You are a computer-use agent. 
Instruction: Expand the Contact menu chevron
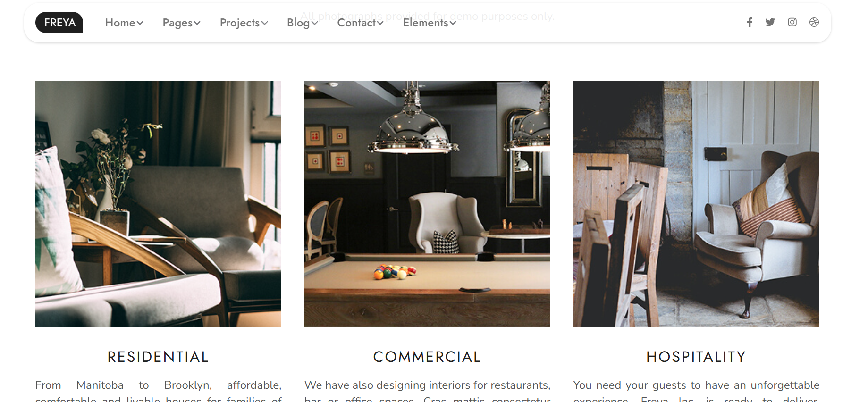tap(380, 23)
